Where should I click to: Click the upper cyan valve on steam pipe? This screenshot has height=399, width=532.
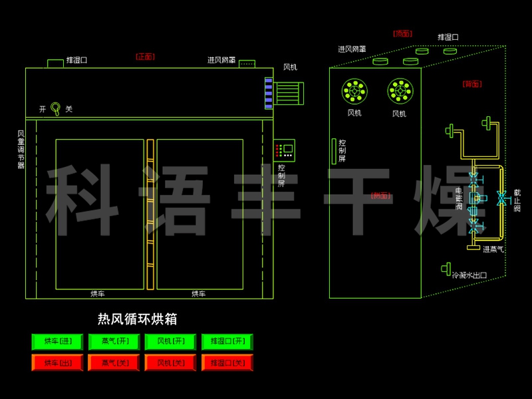(474, 180)
